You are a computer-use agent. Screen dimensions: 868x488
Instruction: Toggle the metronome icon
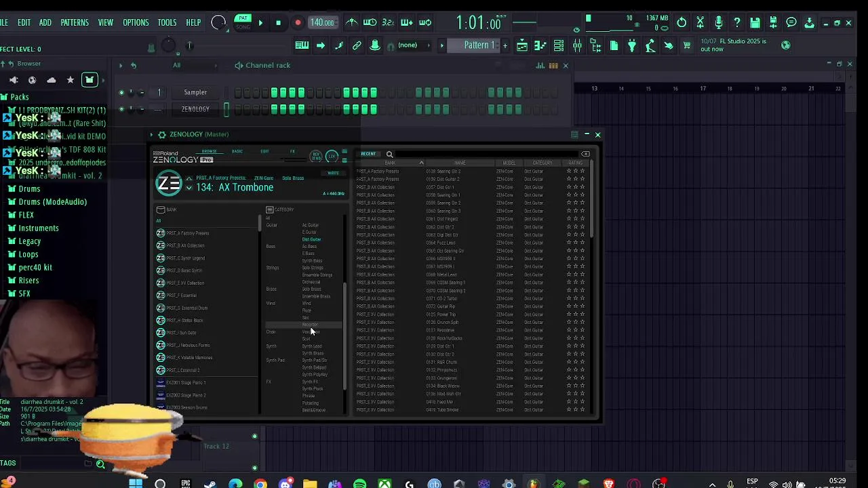click(x=352, y=22)
